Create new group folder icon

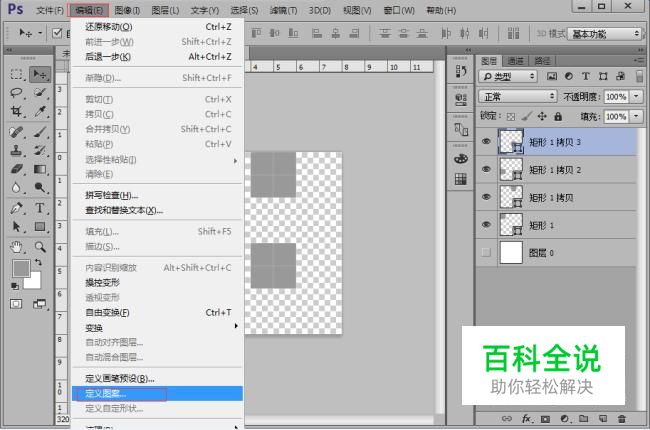(584, 419)
